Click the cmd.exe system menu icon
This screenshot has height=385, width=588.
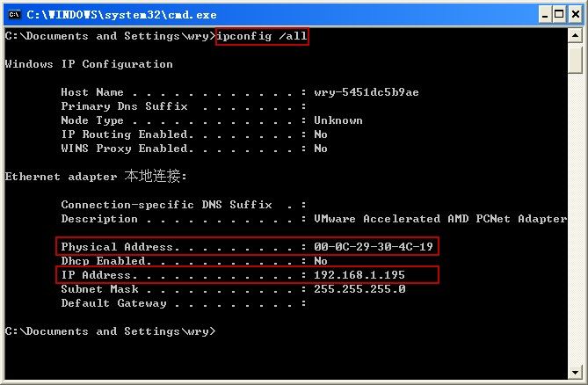(x=14, y=15)
